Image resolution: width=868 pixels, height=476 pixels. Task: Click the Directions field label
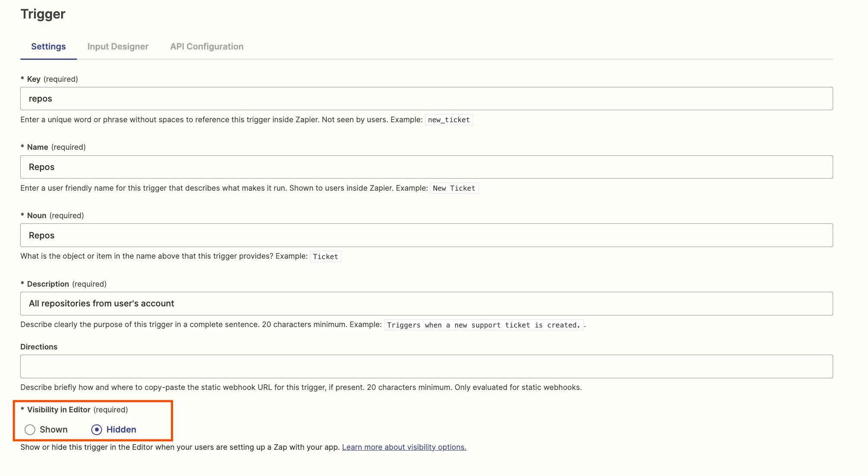(39, 347)
